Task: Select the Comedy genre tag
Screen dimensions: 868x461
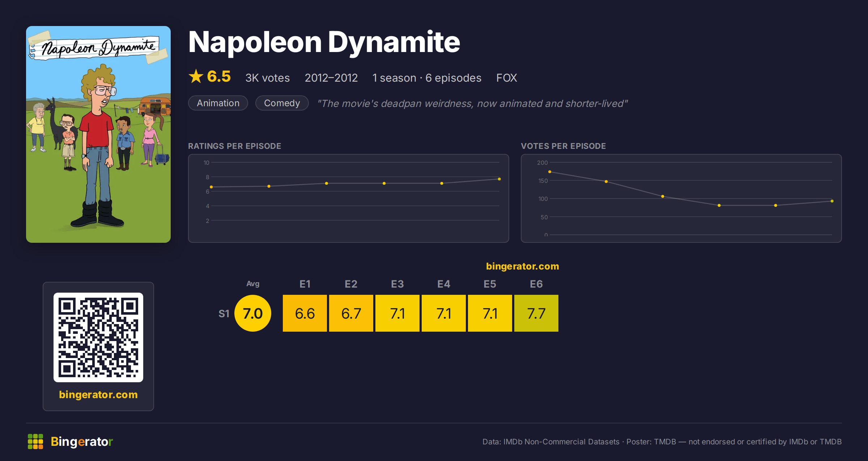Action: (282, 103)
